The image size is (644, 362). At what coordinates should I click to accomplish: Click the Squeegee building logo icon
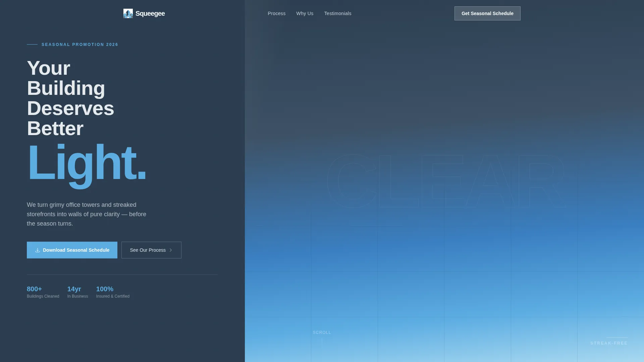point(128,13)
